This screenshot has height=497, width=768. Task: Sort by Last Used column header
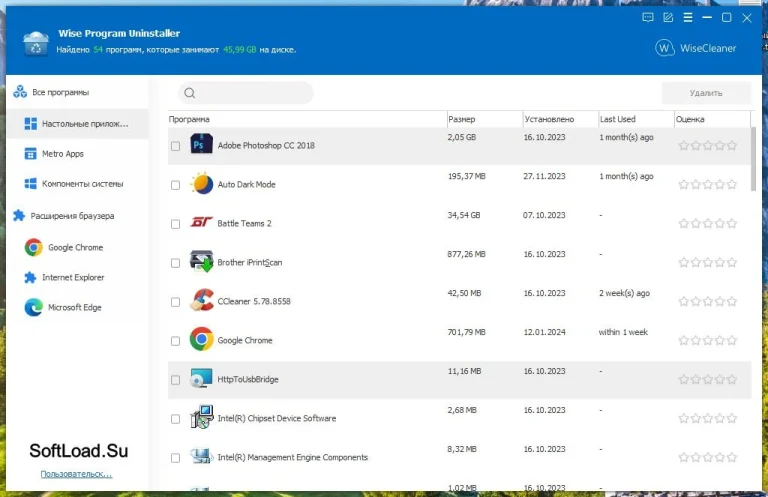[x=618, y=119]
